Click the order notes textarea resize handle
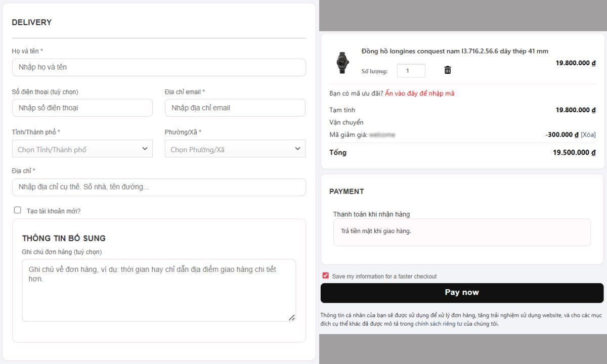The image size is (607, 364). tap(291, 317)
